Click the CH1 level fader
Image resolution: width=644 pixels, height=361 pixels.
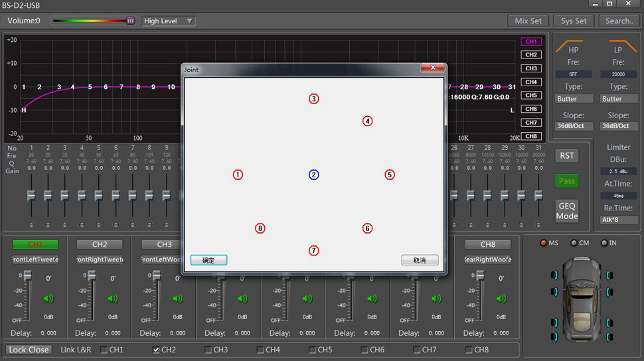click(27, 275)
